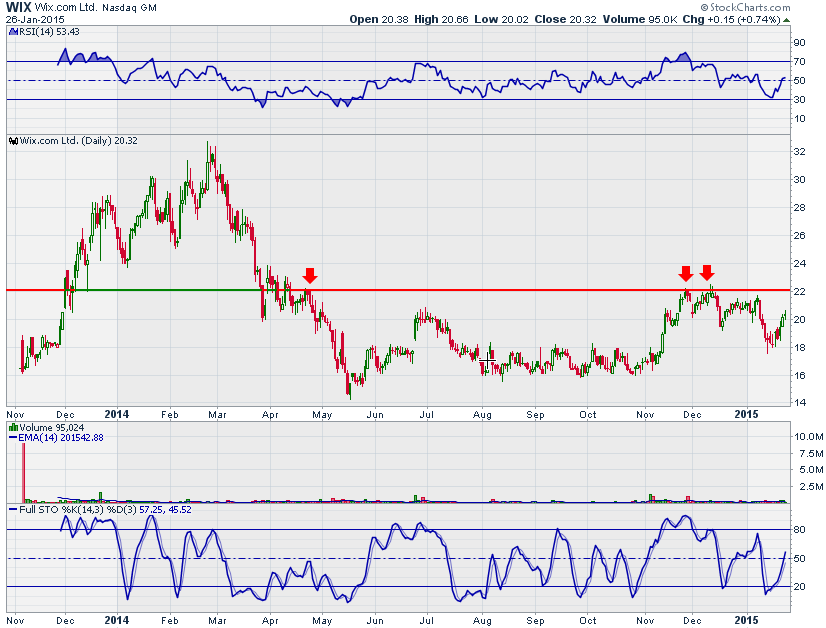Click the Jul label on price panel date axis

coord(427,415)
